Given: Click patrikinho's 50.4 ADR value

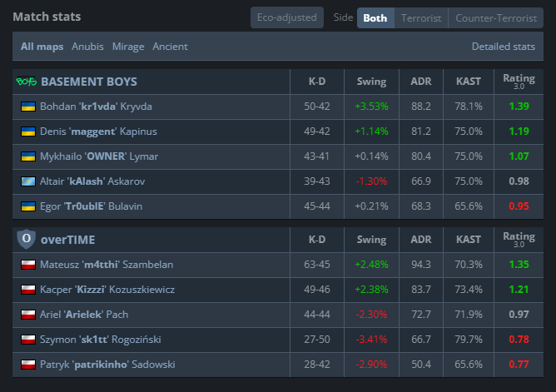Looking at the screenshot, I should coord(421,365).
